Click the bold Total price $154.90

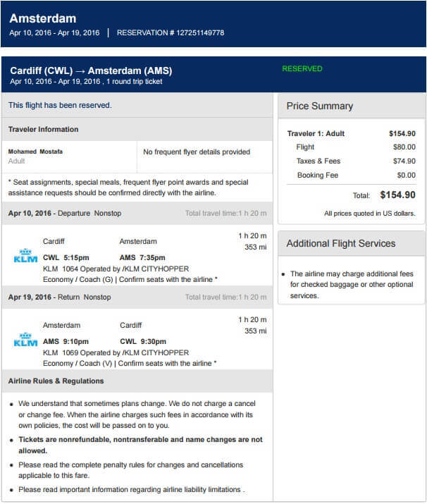pyautogui.click(x=397, y=195)
